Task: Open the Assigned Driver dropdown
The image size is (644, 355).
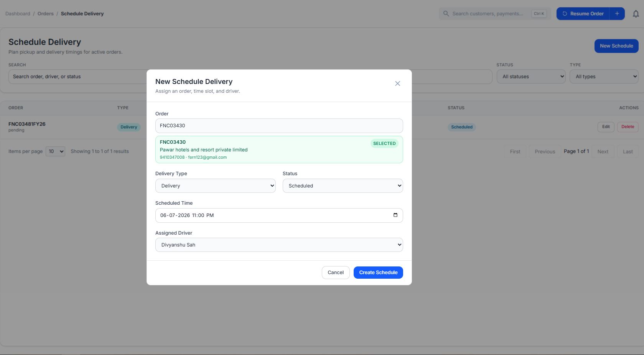Action: point(279,245)
